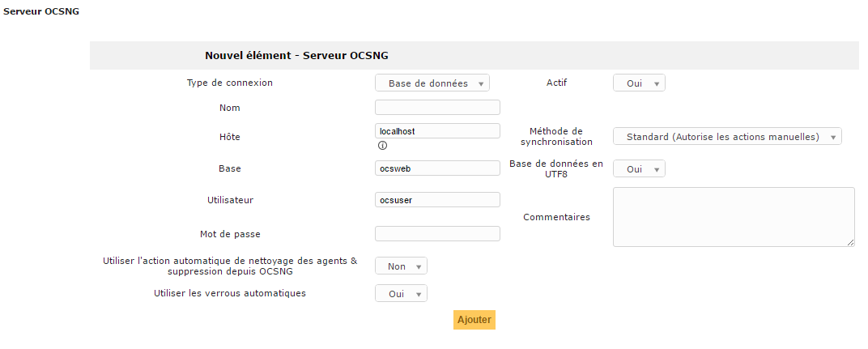
Task: Open the Méthode de synchronisation dropdown
Action: click(727, 136)
